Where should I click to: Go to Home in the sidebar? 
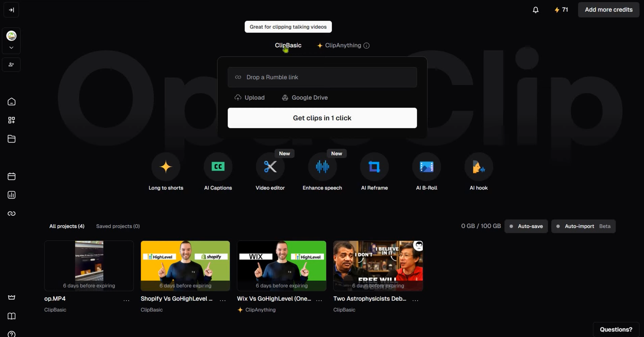(12, 102)
